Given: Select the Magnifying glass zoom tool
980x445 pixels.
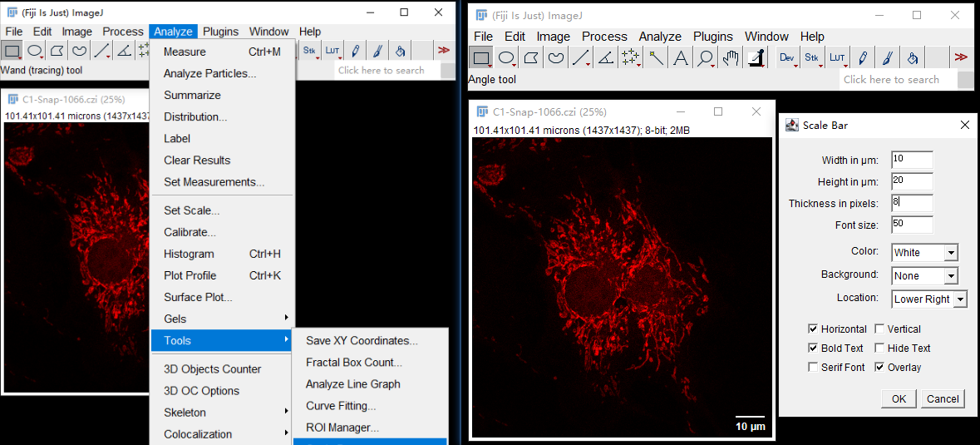Looking at the screenshot, I should (x=706, y=58).
